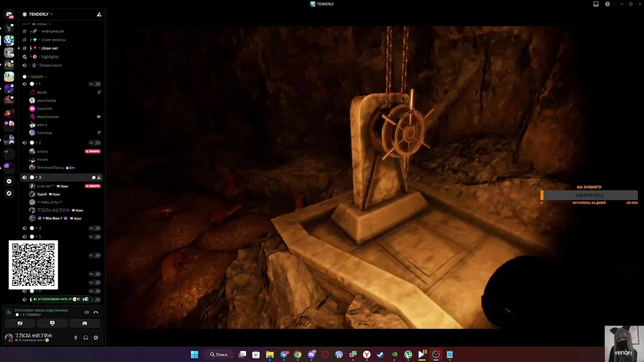The image size is (644, 362).
Task: Start screen sharing button
Action: (x=52, y=323)
